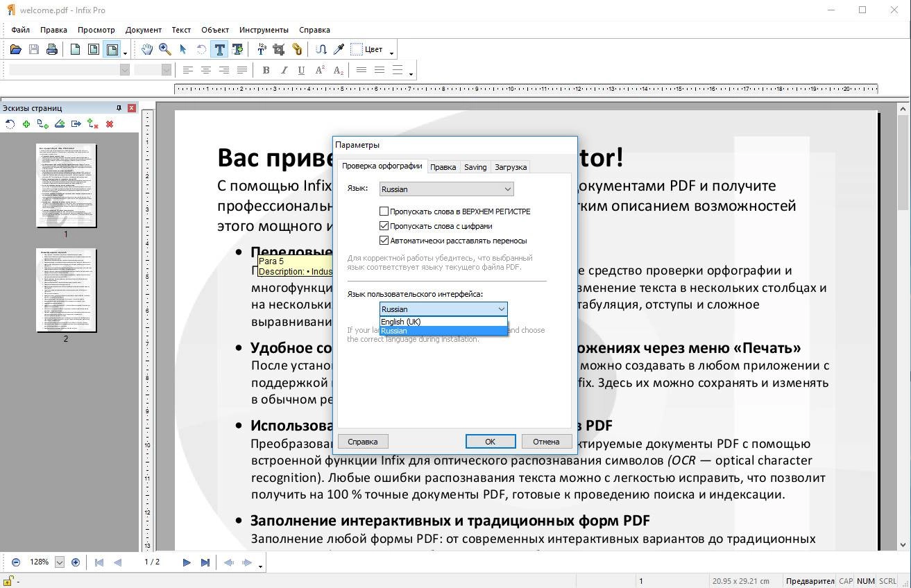This screenshot has width=911, height=588.
Task: Open the Язык spell-check language dropdown
Action: coord(446,189)
